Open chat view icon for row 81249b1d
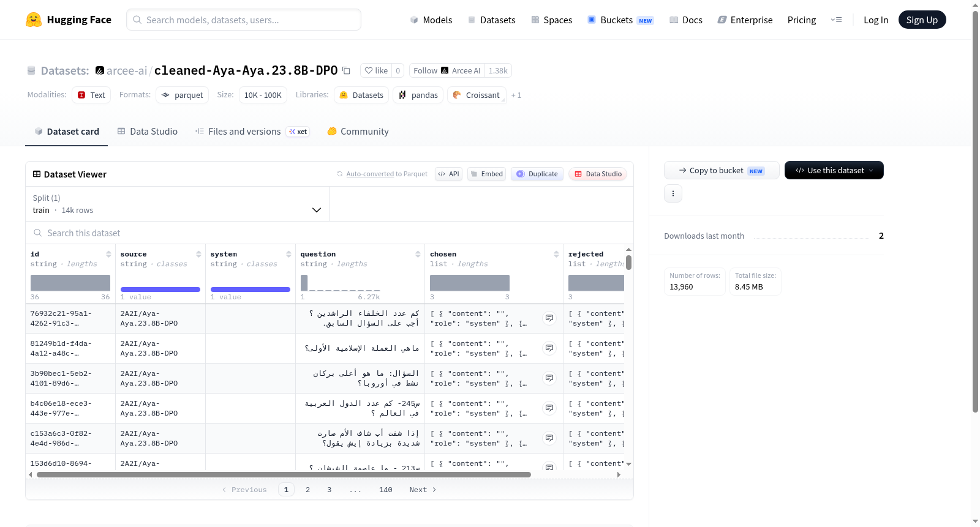 pos(549,348)
